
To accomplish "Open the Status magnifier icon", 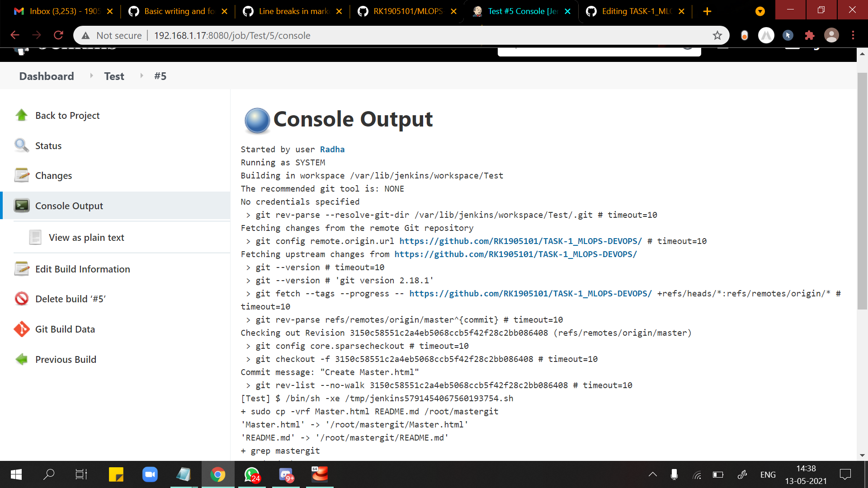I will click(x=21, y=145).
